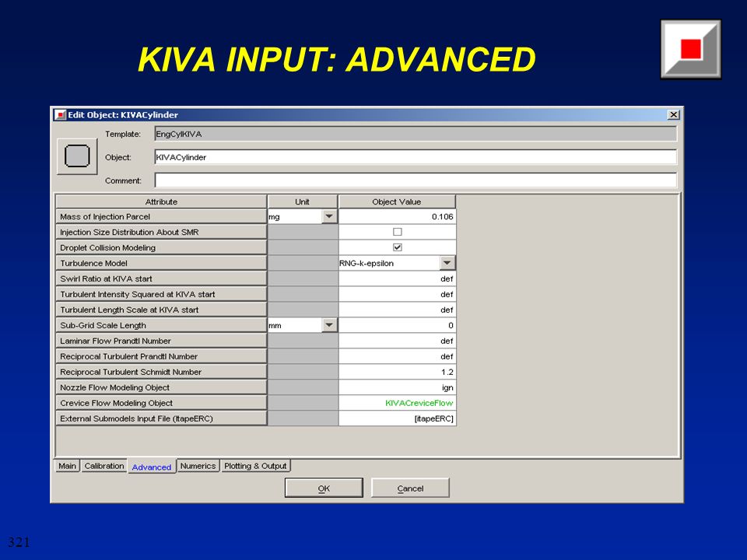Click Nozzle Flow Modeling Object value ign
Image resolution: width=747 pixels, height=560 pixels.
[398, 387]
